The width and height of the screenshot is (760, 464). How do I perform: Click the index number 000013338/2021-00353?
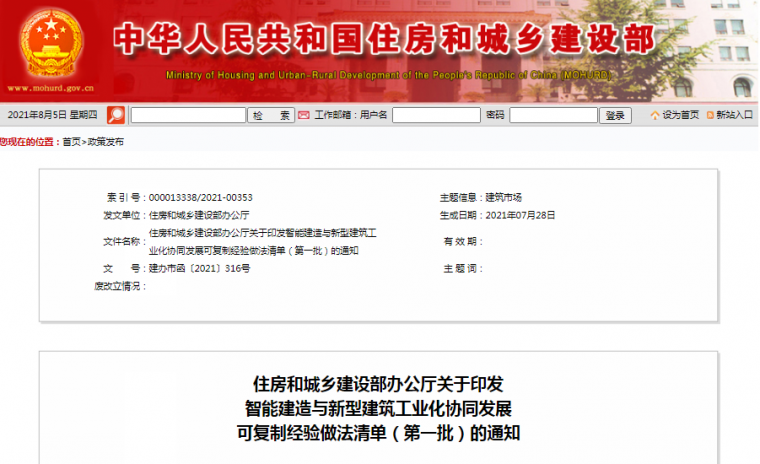point(200,197)
